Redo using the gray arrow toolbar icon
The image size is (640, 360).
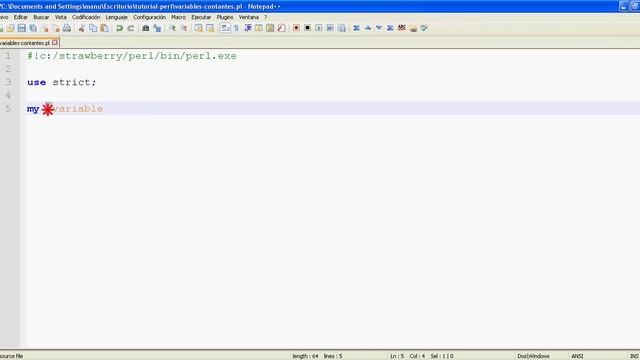click(131, 28)
